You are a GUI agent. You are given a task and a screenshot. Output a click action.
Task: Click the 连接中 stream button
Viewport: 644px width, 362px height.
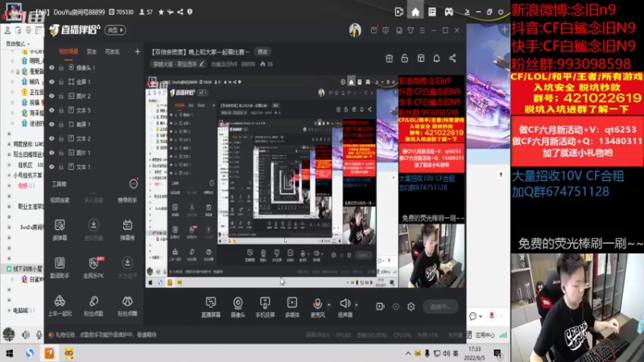[440, 306]
